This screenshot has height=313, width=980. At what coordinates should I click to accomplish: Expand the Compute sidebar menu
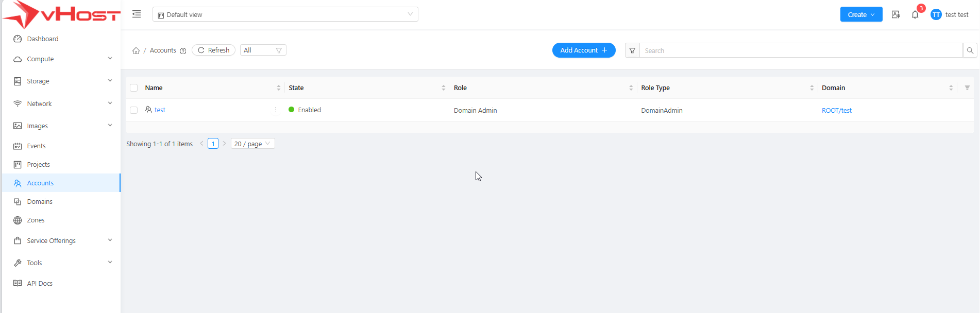[62, 59]
